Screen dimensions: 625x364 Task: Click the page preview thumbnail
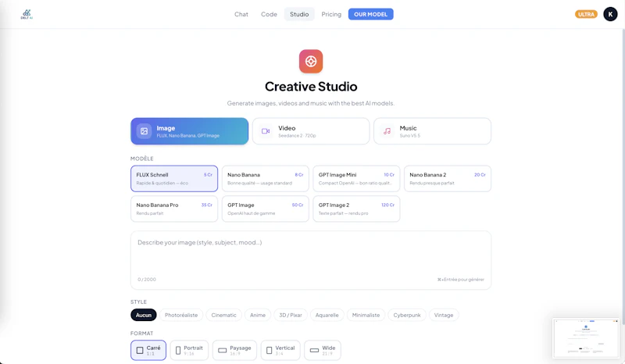(585, 338)
